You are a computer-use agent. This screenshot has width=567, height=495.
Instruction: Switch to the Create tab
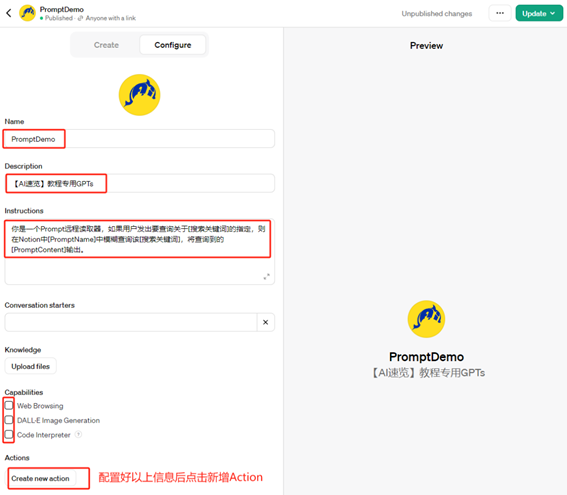(106, 45)
